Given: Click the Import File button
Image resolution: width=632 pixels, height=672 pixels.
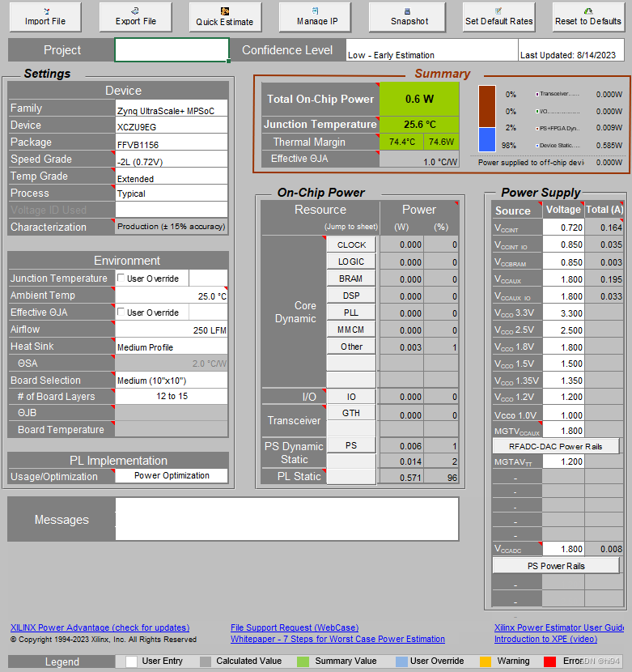Looking at the screenshot, I should (x=45, y=17).
